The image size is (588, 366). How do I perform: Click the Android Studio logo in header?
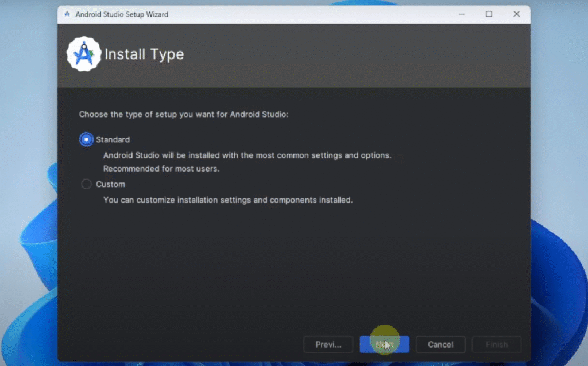pos(84,54)
